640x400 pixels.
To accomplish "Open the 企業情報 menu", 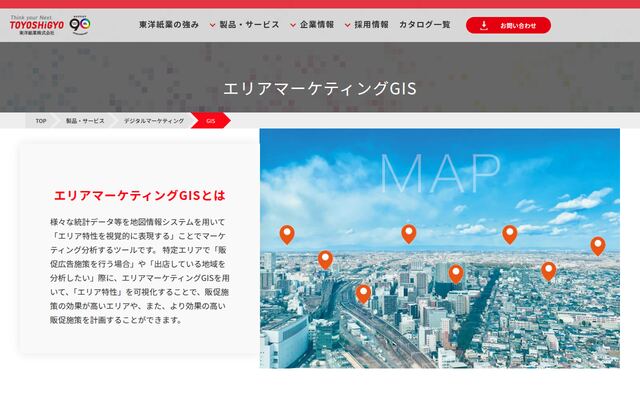I will tap(317, 25).
